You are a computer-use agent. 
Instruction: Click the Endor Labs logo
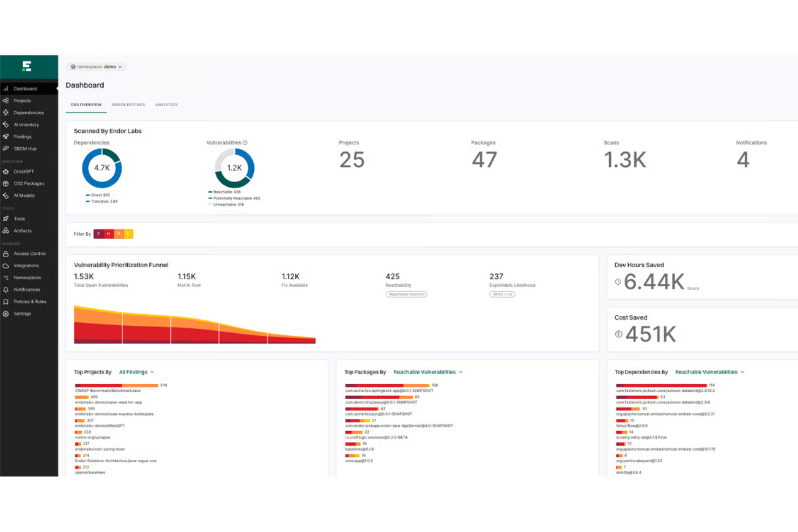pos(26,66)
